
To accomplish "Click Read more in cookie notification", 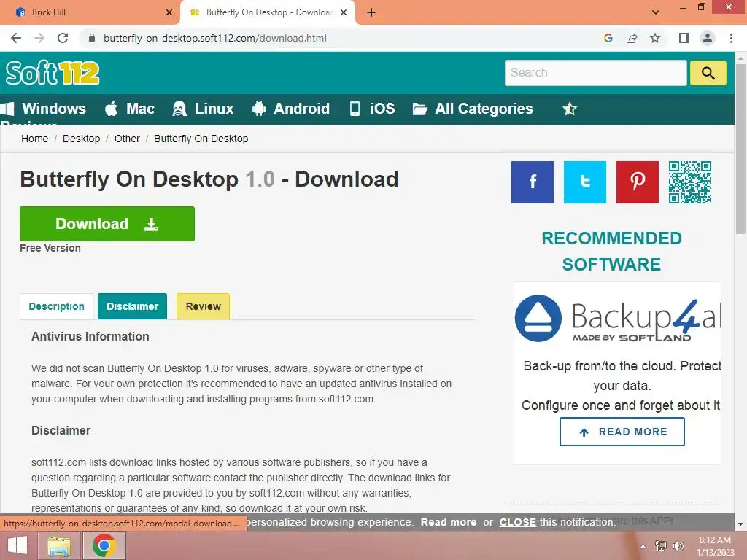I will [449, 522].
